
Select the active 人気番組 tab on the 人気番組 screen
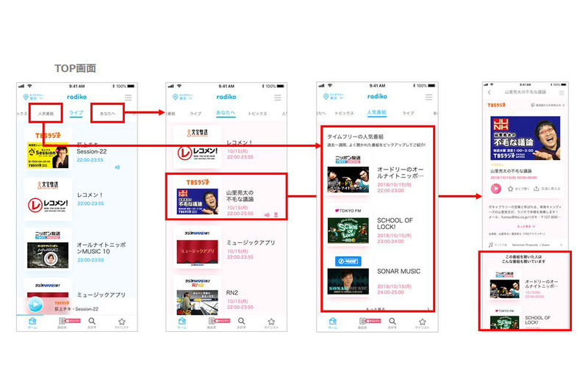[376, 112]
